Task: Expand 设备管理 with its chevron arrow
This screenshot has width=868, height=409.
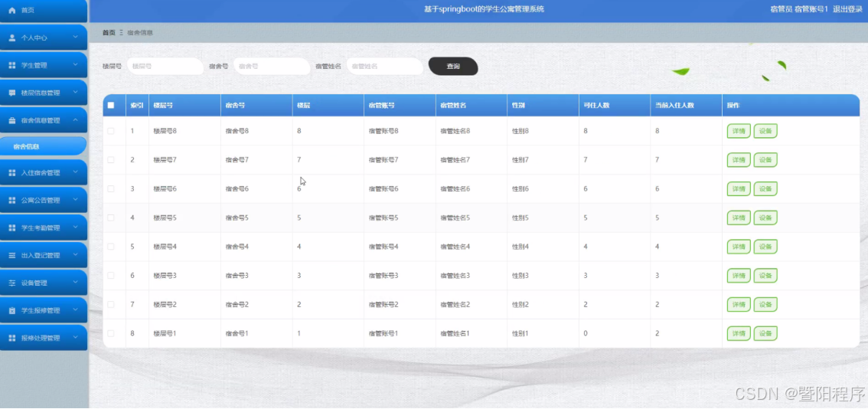Action: click(x=76, y=282)
